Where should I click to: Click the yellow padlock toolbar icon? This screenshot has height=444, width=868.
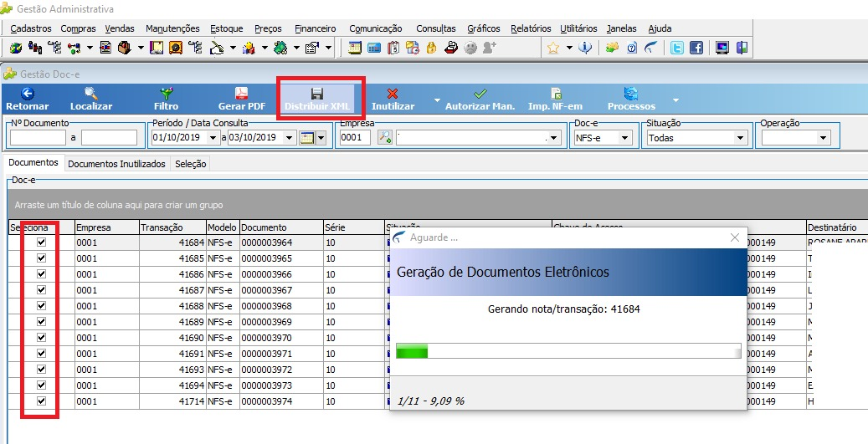click(x=432, y=48)
